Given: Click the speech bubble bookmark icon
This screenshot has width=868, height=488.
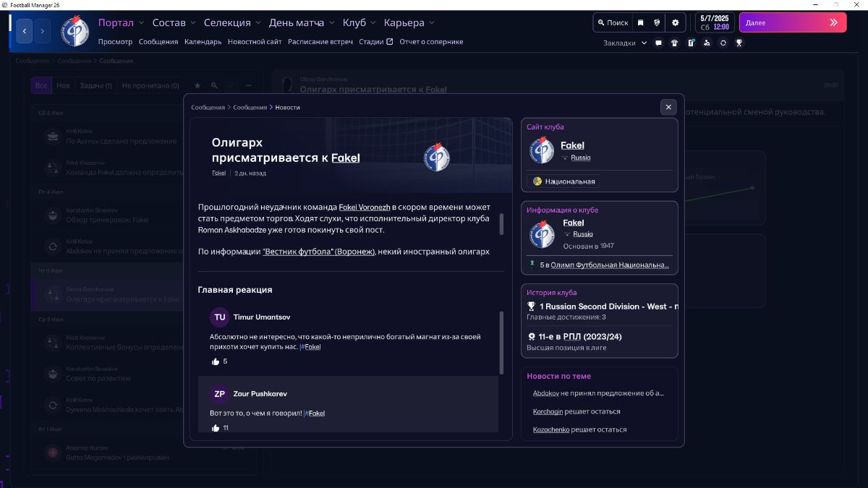Looking at the screenshot, I should tap(658, 43).
